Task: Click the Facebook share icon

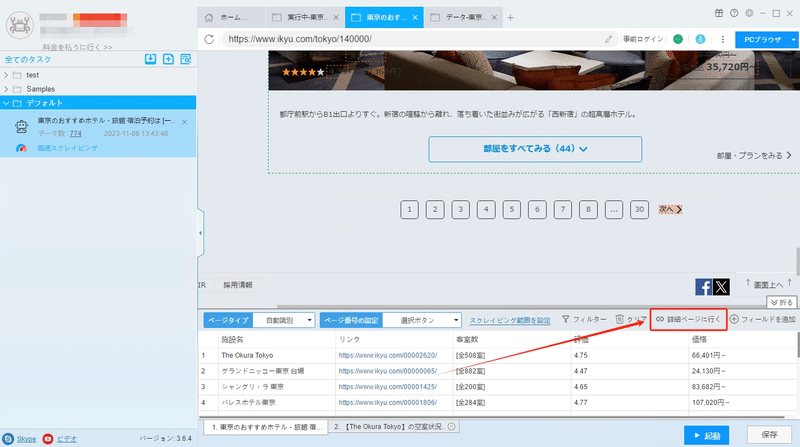Action: pos(703,287)
